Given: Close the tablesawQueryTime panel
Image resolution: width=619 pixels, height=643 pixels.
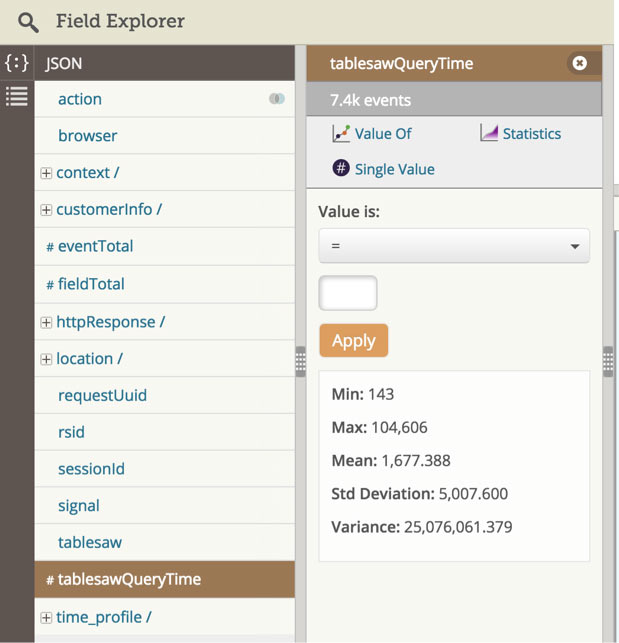Looking at the screenshot, I should 579,63.
